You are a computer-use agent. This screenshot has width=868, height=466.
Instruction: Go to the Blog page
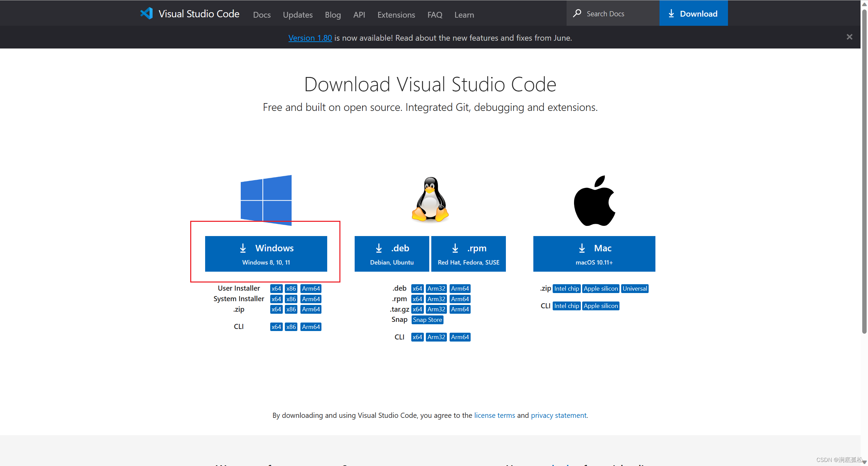(333, 15)
